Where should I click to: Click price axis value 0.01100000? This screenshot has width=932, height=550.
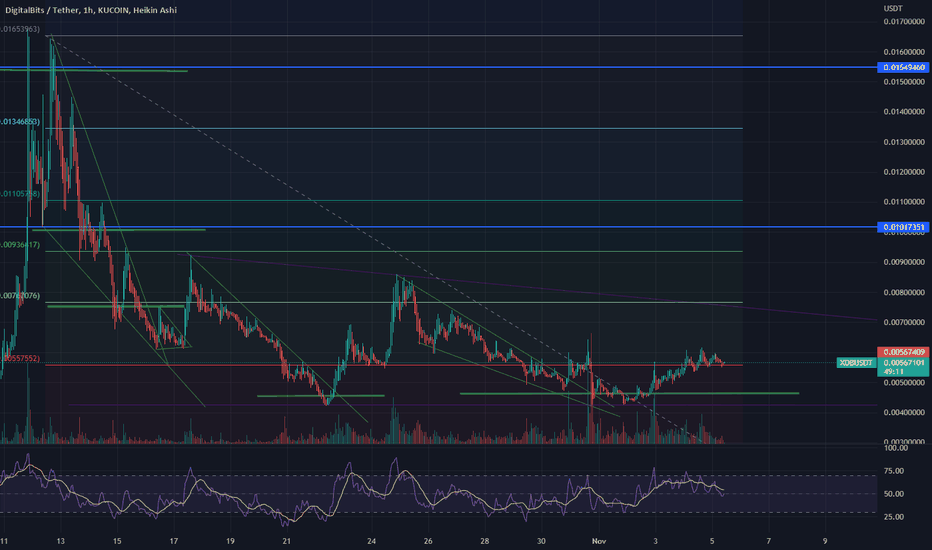tap(904, 202)
